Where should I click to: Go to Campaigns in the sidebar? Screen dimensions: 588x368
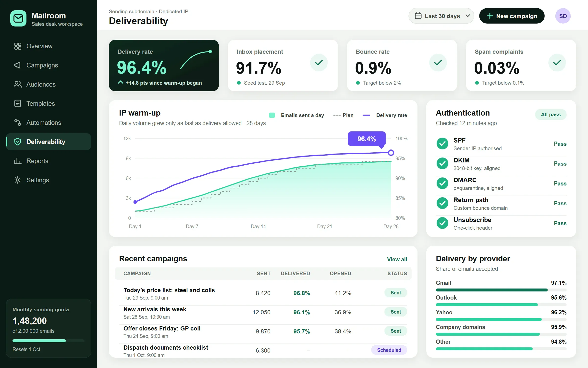[x=49, y=65]
